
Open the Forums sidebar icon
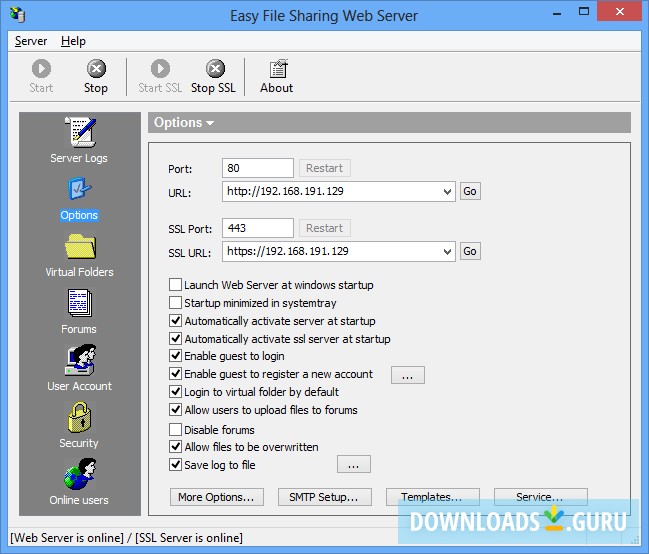79,303
